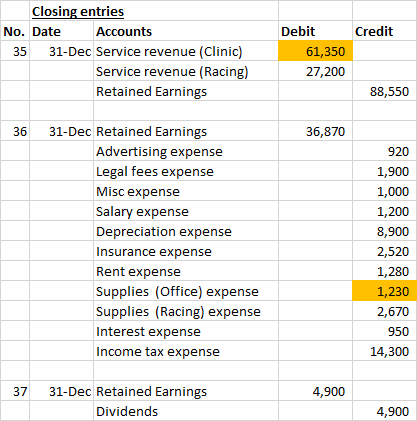The width and height of the screenshot is (417, 421).
Task: Select 'Misc expense' account cell
Action: tap(186, 191)
